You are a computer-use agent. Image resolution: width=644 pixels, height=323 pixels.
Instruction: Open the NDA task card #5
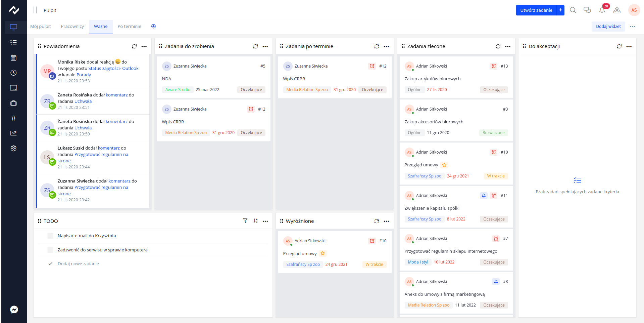point(213,77)
